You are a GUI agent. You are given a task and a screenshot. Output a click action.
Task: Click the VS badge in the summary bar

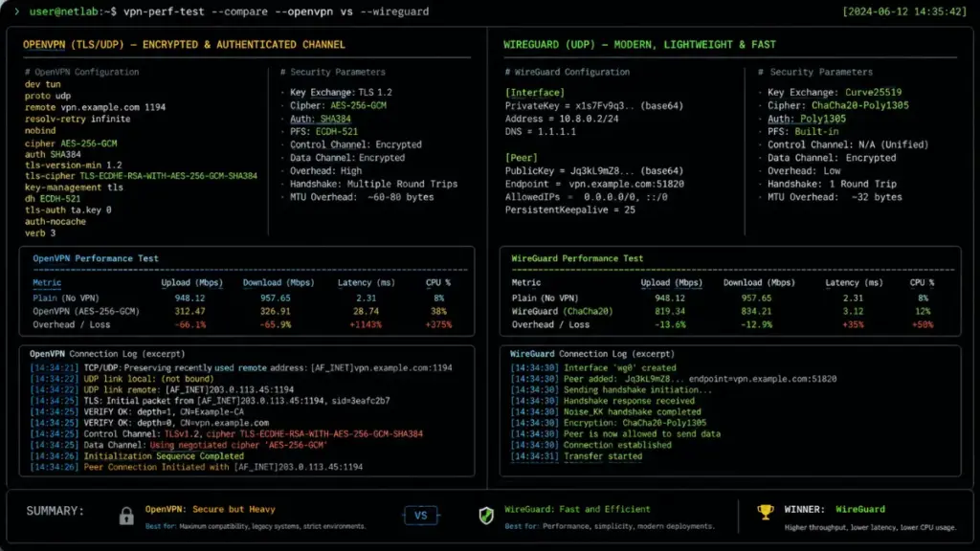click(421, 516)
